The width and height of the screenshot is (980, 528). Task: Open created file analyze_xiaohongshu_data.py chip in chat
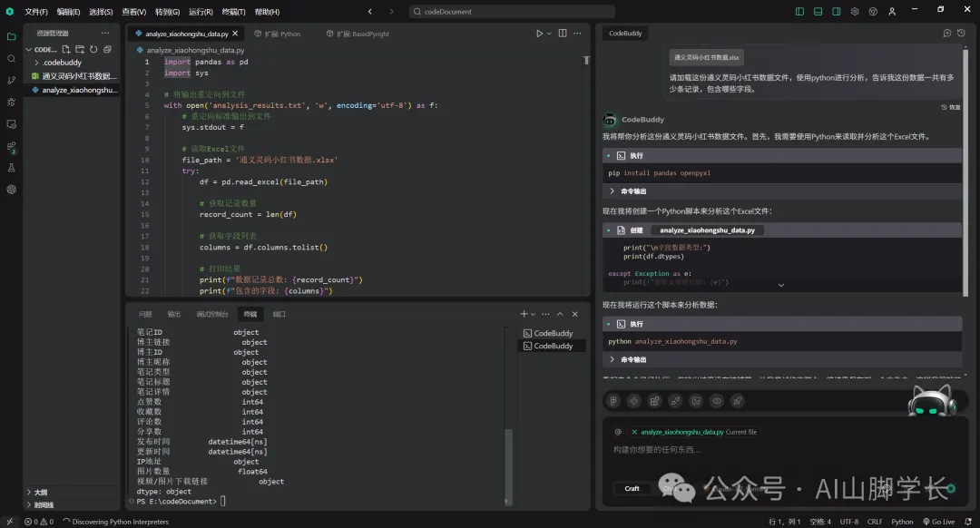(707, 230)
